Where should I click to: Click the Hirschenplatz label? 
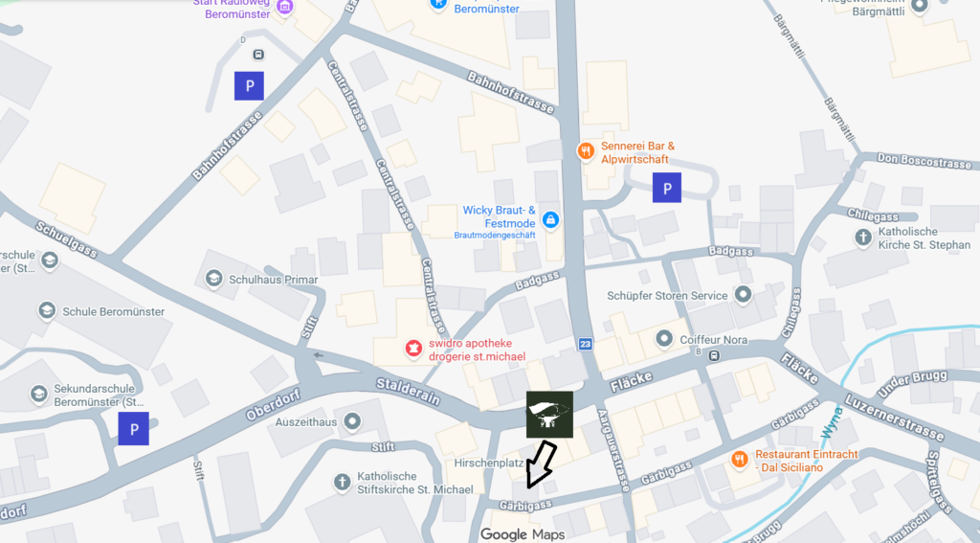coord(489,463)
